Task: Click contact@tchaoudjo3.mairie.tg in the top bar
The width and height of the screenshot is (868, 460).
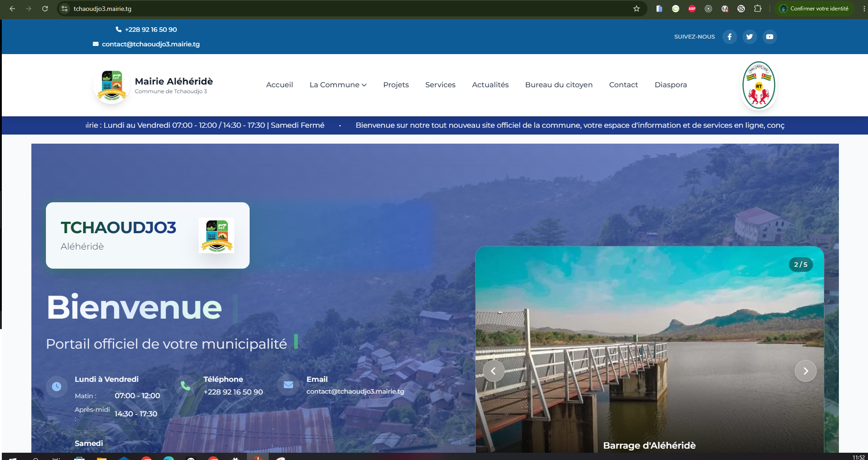Action: [x=151, y=44]
